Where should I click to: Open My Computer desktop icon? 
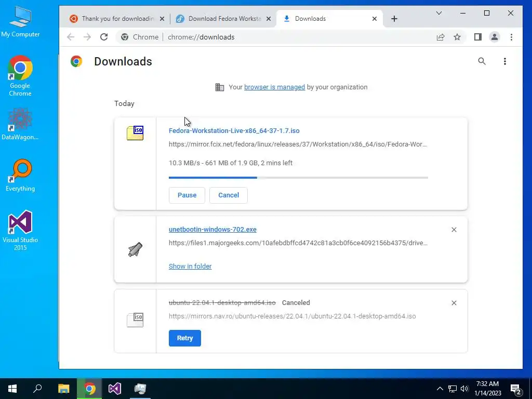[20, 21]
